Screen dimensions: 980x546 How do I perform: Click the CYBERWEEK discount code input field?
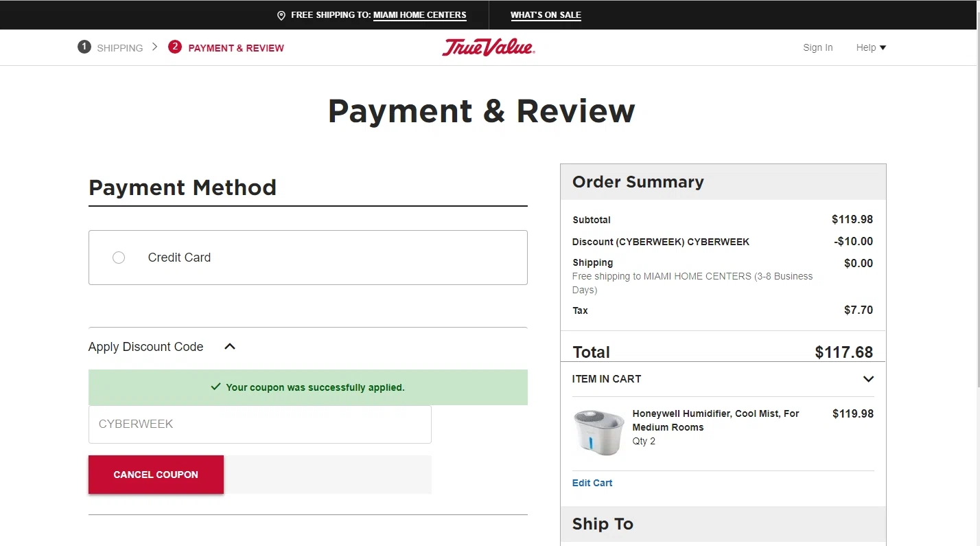point(260,424)
